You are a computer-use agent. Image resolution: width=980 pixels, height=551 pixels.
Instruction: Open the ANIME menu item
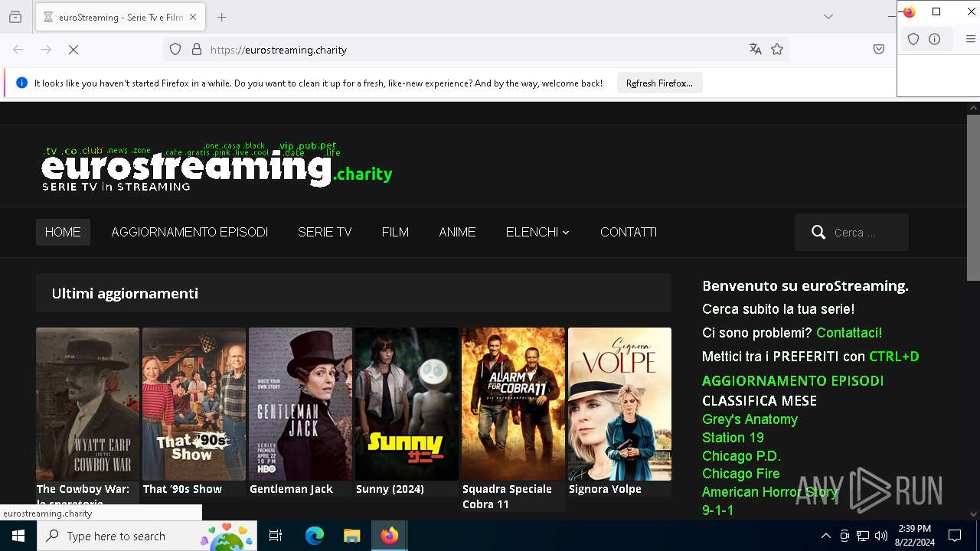[457, 233]
